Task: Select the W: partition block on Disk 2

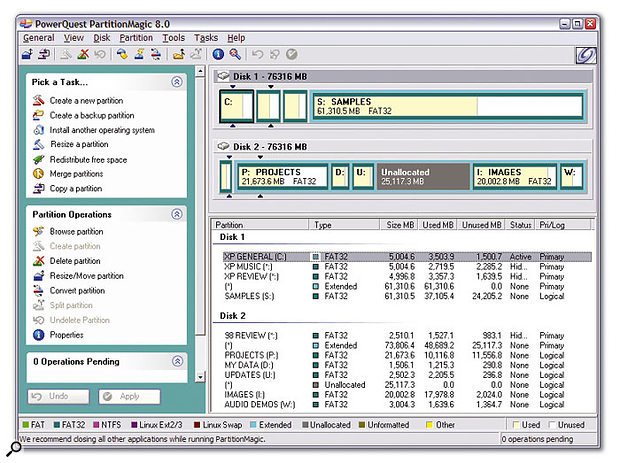Action: pos(572,176)
